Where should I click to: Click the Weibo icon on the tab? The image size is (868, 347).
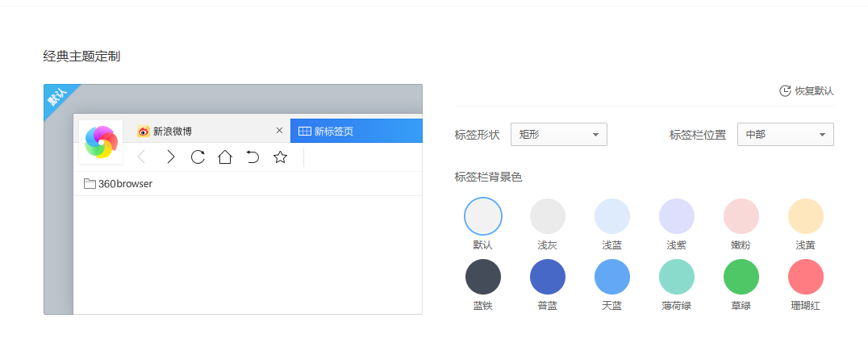pyautogui.click(x=144, y=132)
